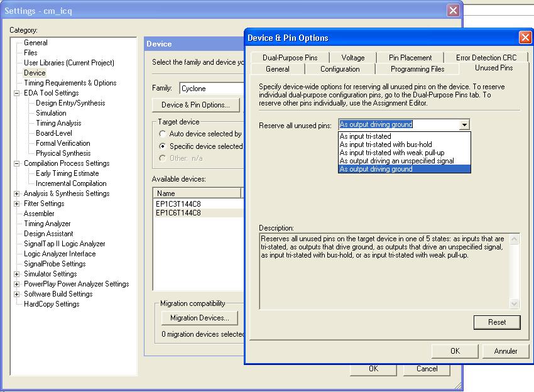Select Design Entry/Synthesis tree item
Screen dimensions: 534x392
(x=70, y=103)
